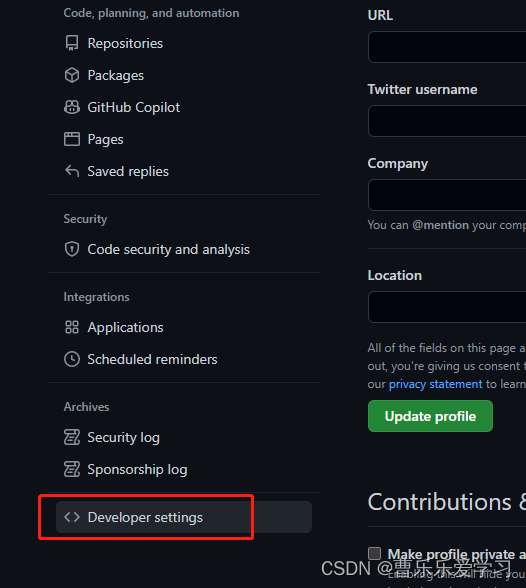Click the Security section label
Viewport: 526px width, 588px height.
coord(85,219)
